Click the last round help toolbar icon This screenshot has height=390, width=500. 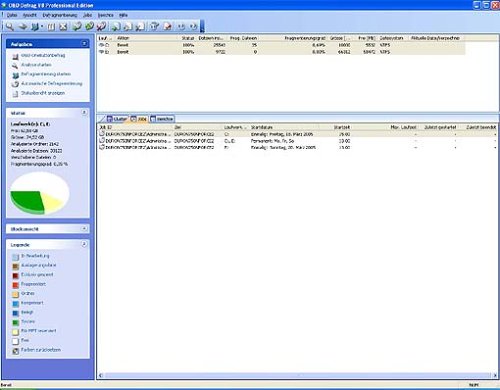[193, 26]
